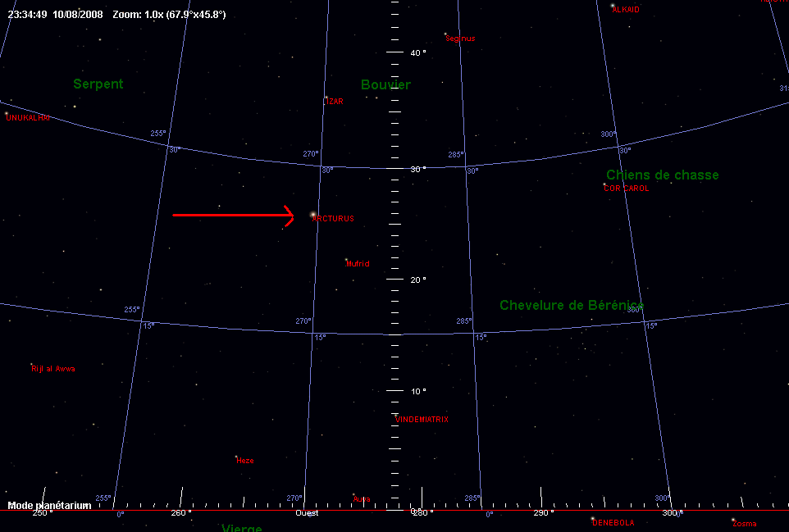Click the Mode planétarium status text
This screenshot has height=532, width=789.
pos(49,506)
